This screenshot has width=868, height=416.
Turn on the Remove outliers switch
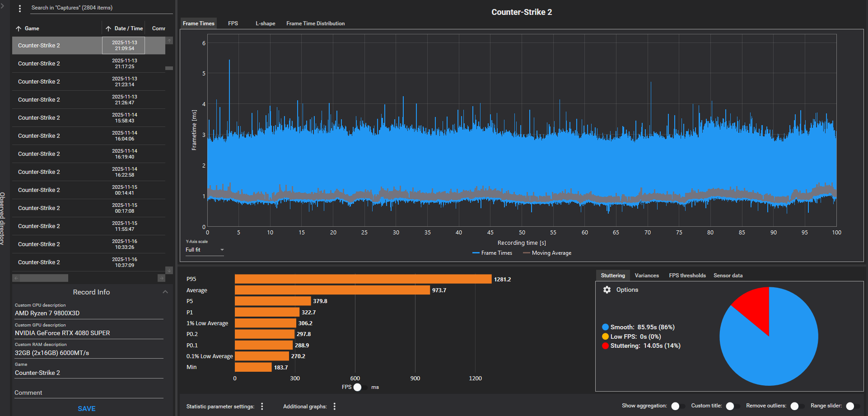(797, 406)
